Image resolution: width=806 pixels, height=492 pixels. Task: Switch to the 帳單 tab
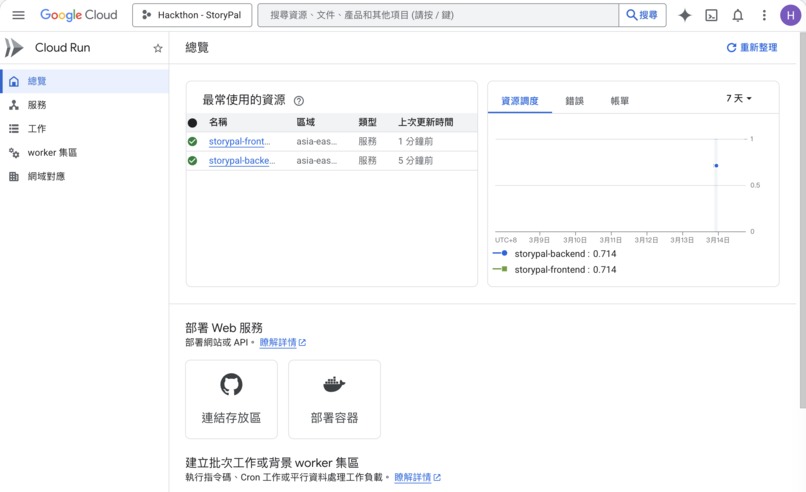[619, 101]
